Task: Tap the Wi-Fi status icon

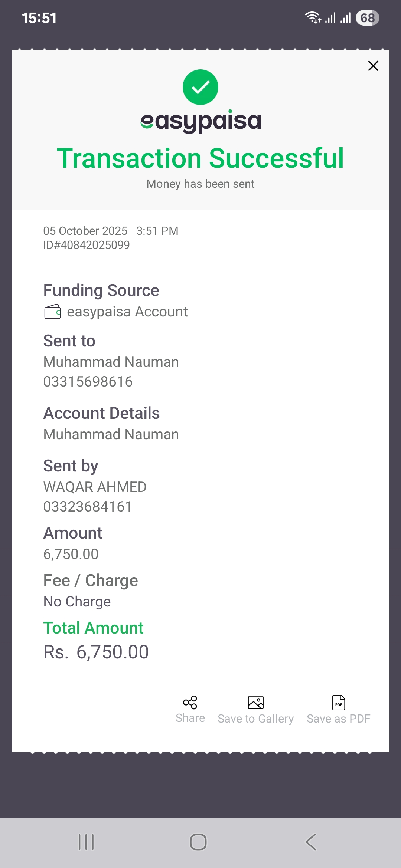Action: coord(313,17)
